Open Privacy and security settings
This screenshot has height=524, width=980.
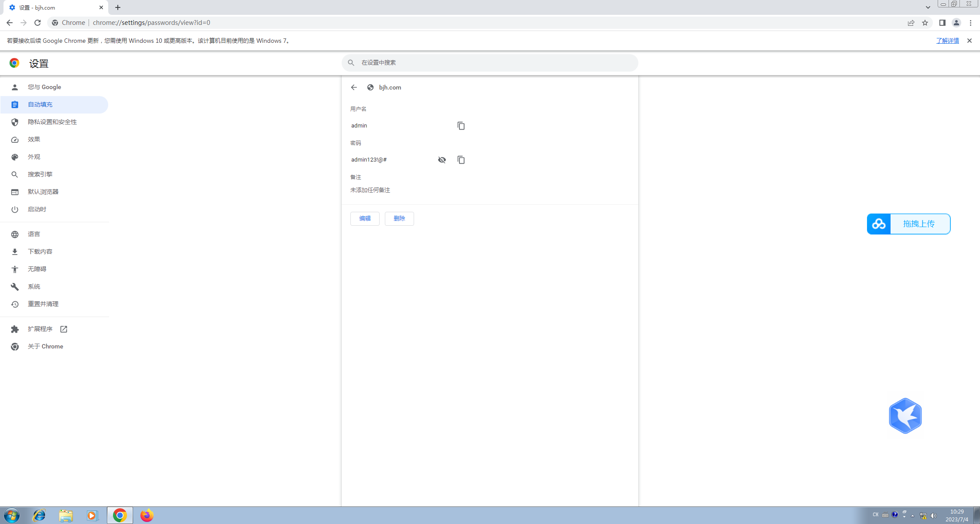[52, 122]
